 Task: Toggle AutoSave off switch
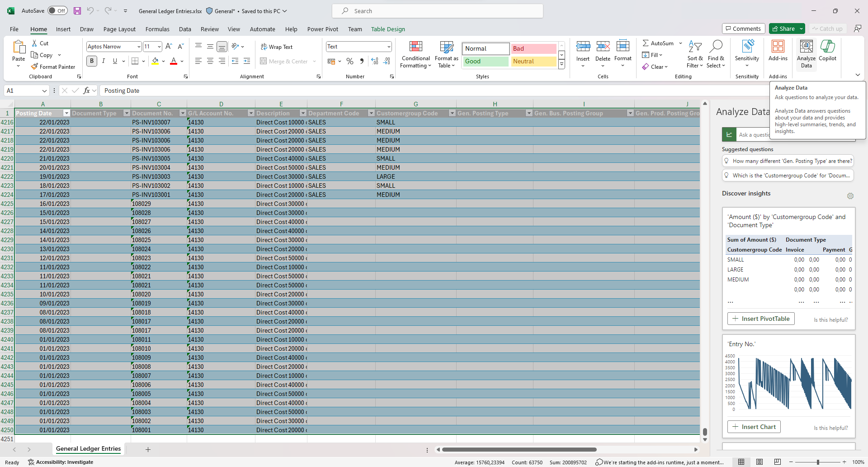[57, 10]
